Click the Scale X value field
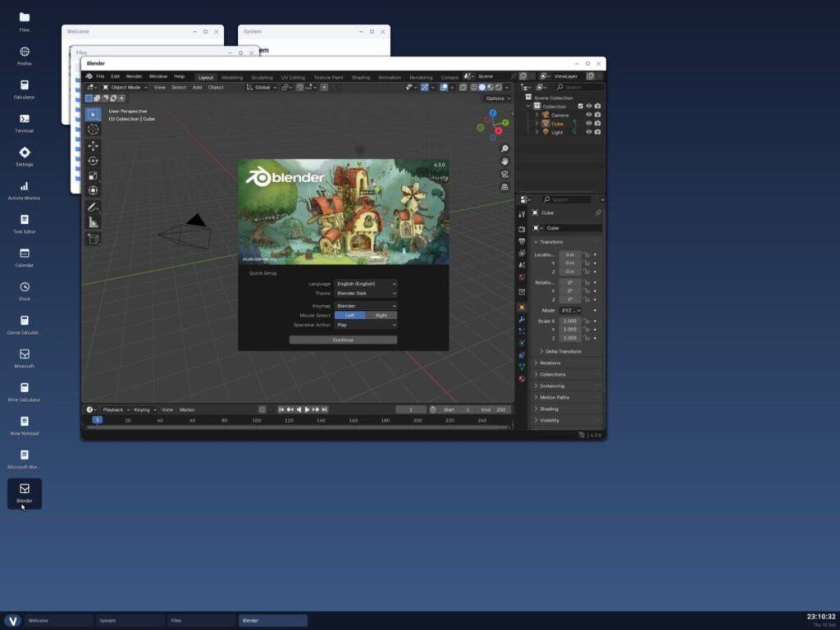The height and width of the screenshot is (630, 840). coord(569,322)
